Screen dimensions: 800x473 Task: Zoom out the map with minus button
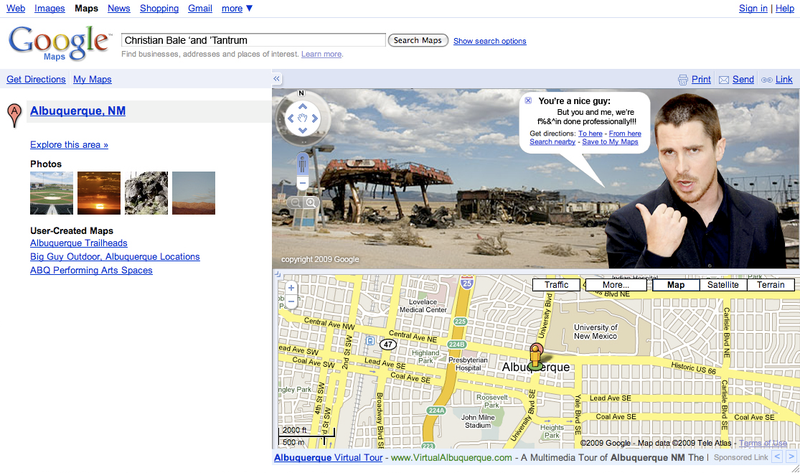tap(291, 301)
